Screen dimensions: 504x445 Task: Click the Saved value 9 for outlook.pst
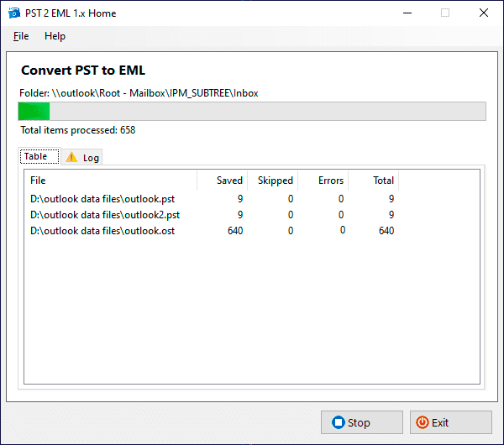tap(240, 199)
